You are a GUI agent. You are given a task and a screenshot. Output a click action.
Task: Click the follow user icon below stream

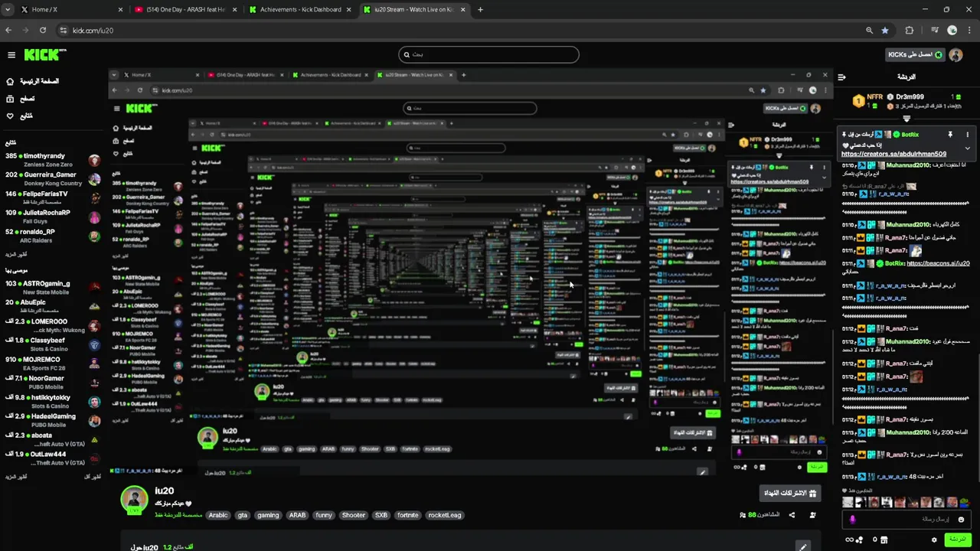tap(812, 515)
